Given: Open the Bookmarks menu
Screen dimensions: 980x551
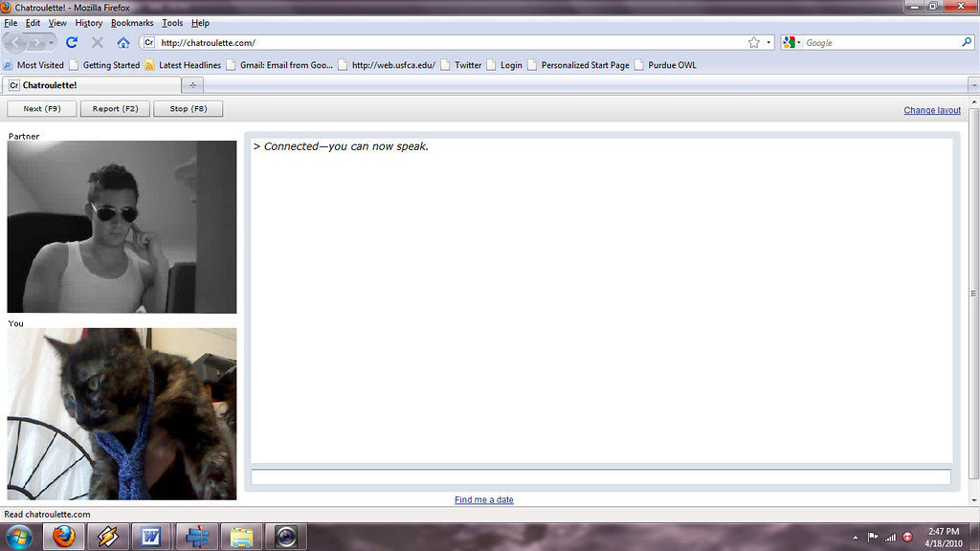Looking at the screenshot, I should [132, 23].
